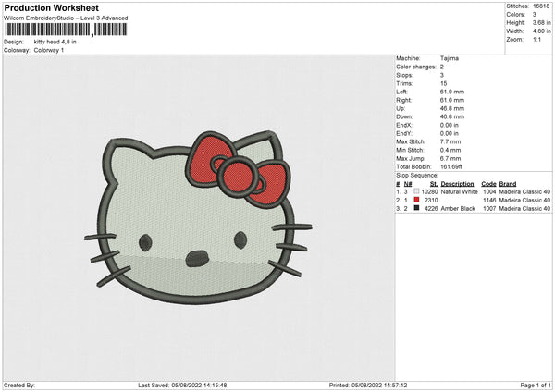Click the Down value "46.8 mm"
The image size is (555, 392).
(x=452, y=116)
